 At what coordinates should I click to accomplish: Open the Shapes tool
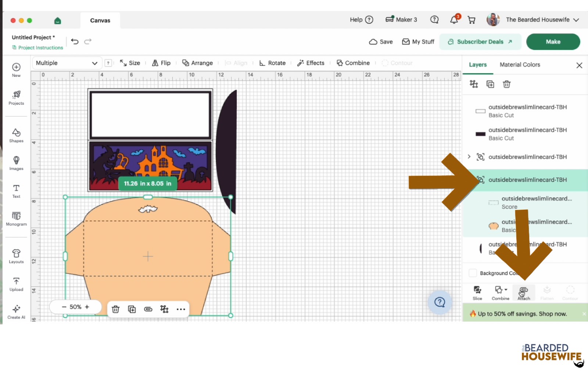point(16,135)
